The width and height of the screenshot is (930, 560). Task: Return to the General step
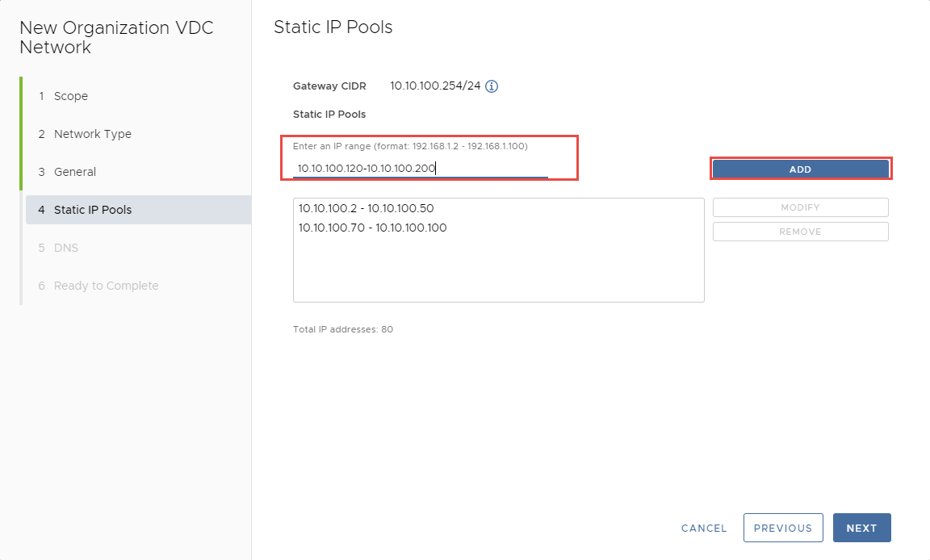(74, 172)
